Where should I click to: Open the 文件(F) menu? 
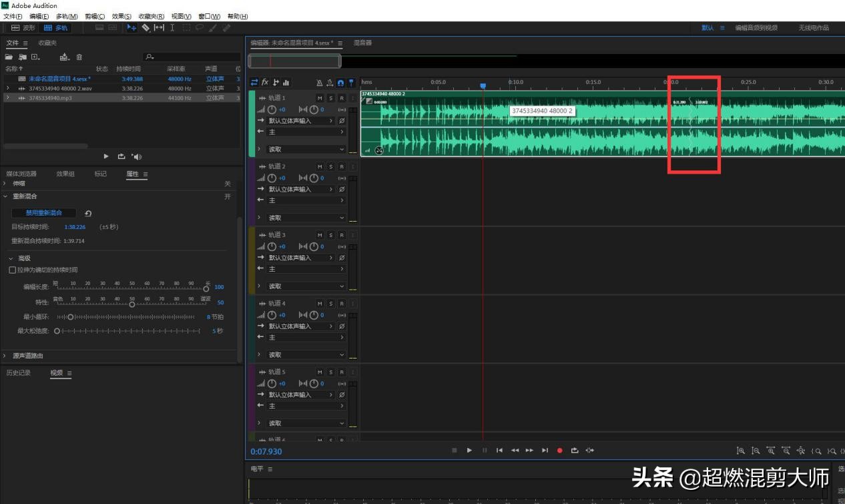pos(13,16)
